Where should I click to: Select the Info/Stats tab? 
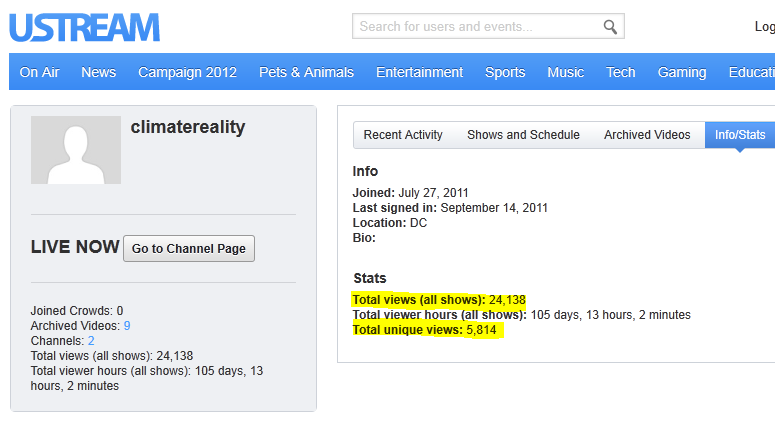click(x=739, y=135)
